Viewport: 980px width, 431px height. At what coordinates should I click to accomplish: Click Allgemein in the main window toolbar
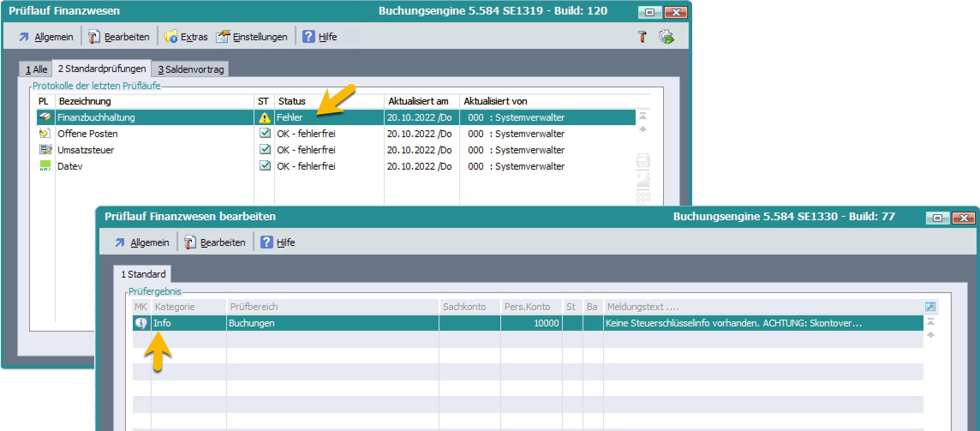coord(46,37)
